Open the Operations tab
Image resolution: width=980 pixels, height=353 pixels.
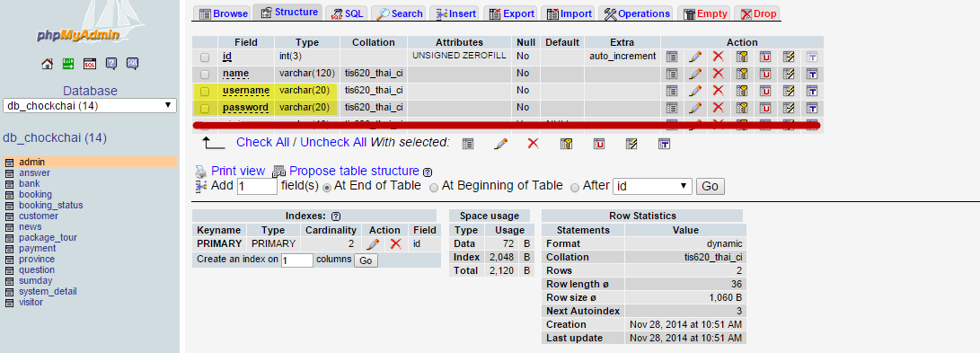(637, 13)
